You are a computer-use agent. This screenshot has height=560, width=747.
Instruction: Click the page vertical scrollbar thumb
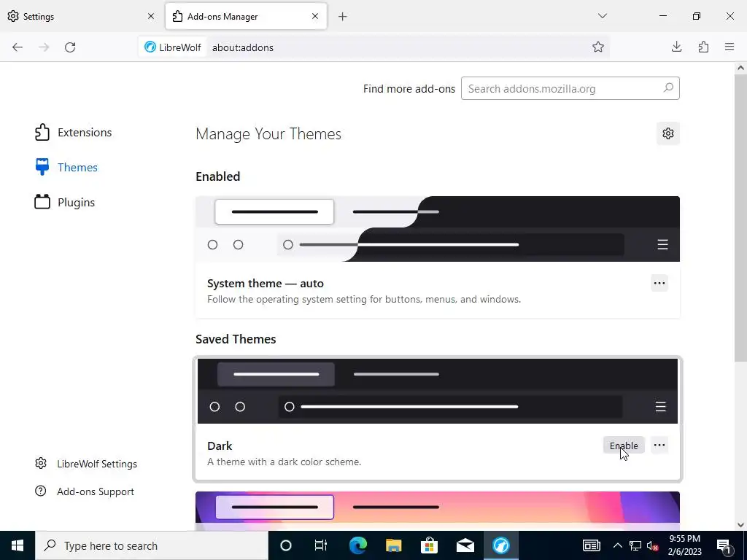point(740,218)
